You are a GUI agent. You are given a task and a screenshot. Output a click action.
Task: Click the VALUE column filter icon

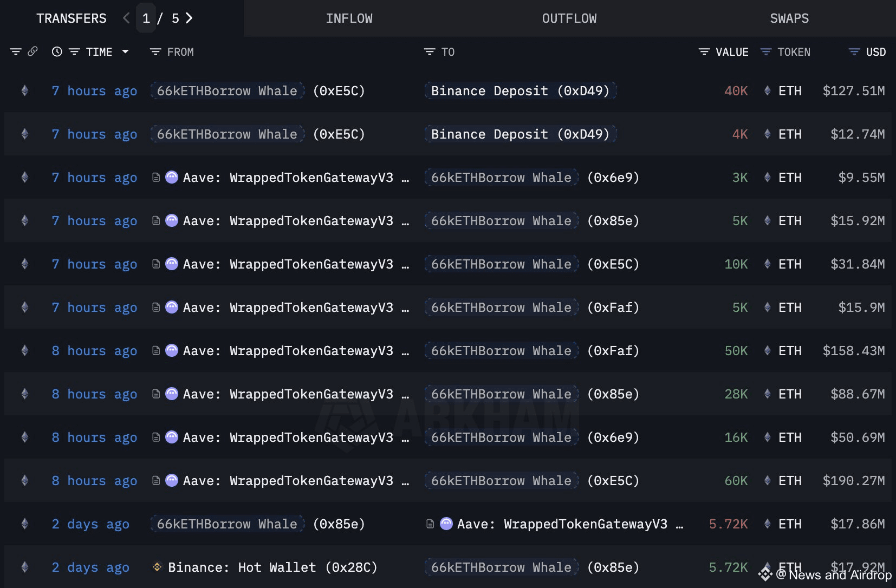coord(704,51)
